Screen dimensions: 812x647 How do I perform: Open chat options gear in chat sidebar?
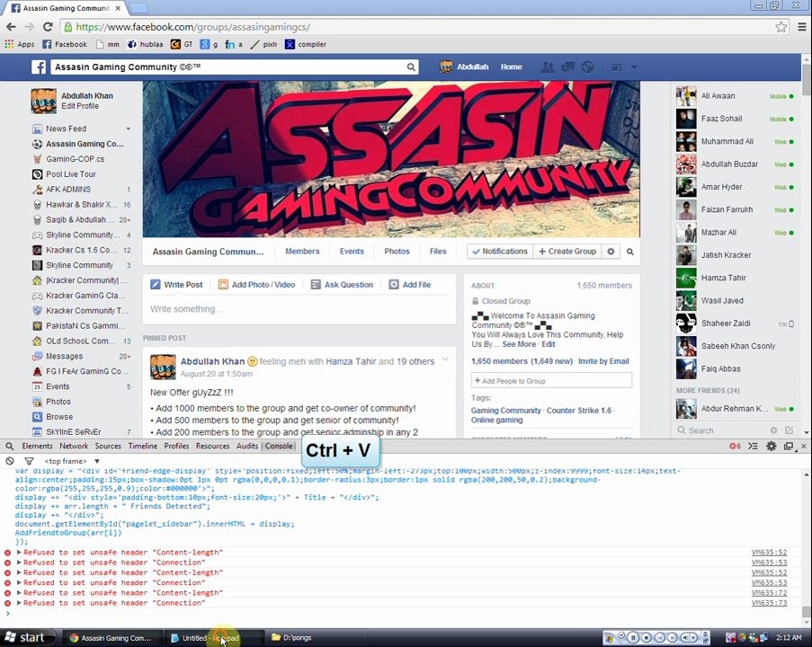tap(773, 430)
